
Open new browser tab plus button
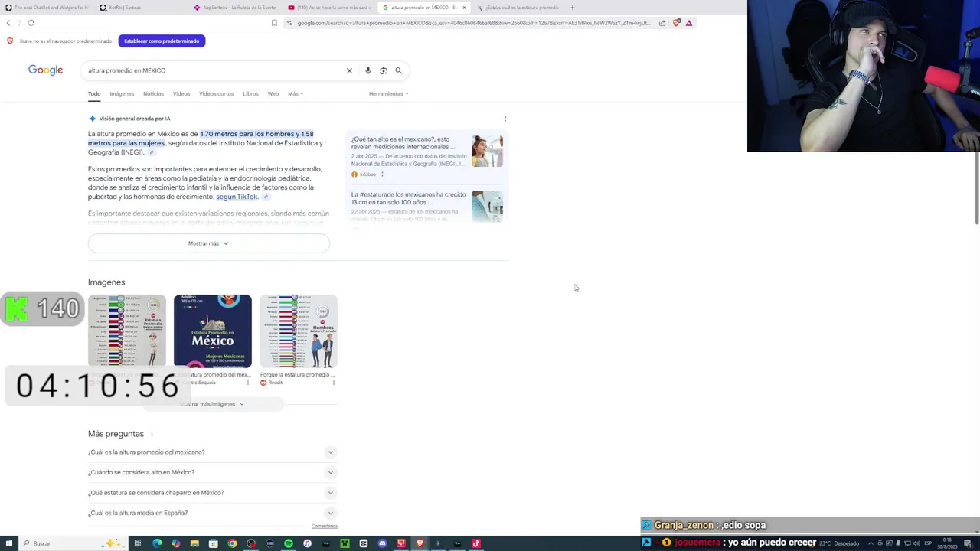pos(573,8)
